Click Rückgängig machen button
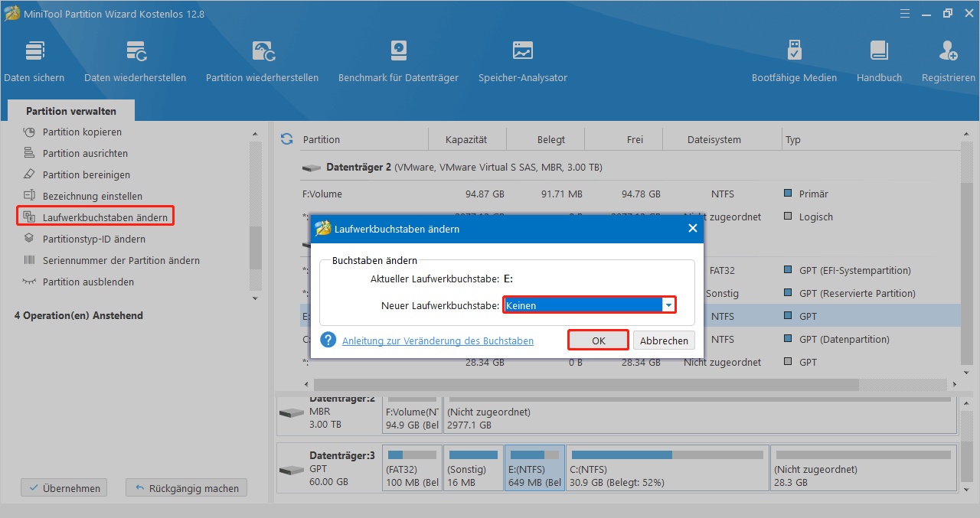 [x=187, y=487]
